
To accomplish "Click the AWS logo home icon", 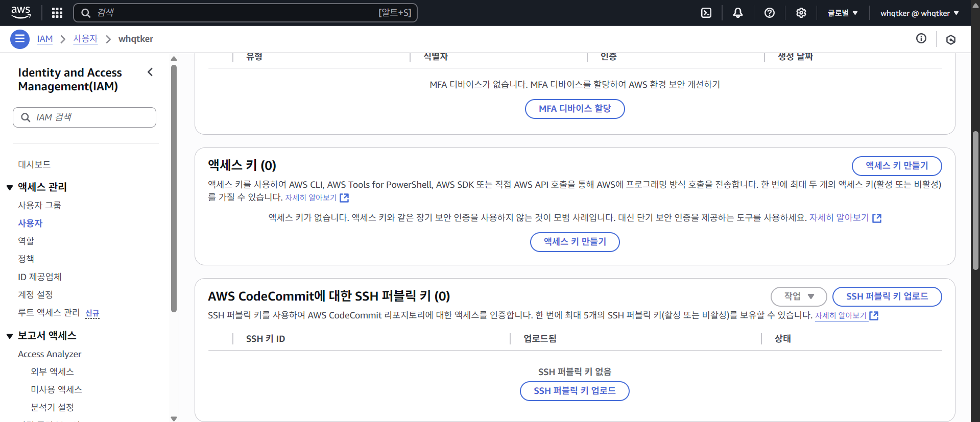I will point(21,12).
